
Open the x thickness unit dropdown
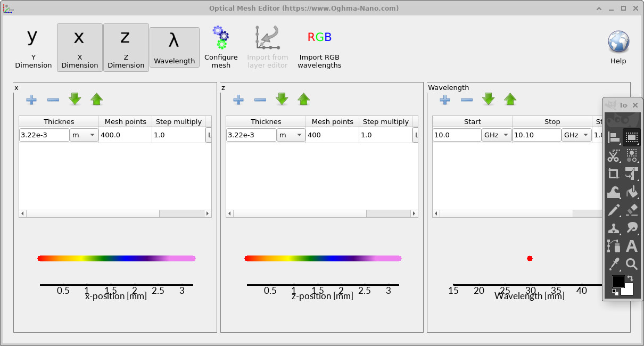tap(84, 135)
